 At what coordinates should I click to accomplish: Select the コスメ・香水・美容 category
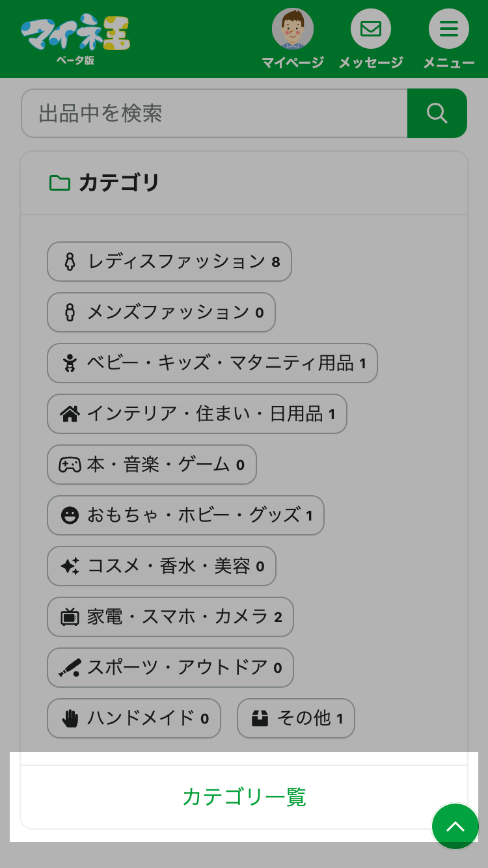[x=161, y=566]
